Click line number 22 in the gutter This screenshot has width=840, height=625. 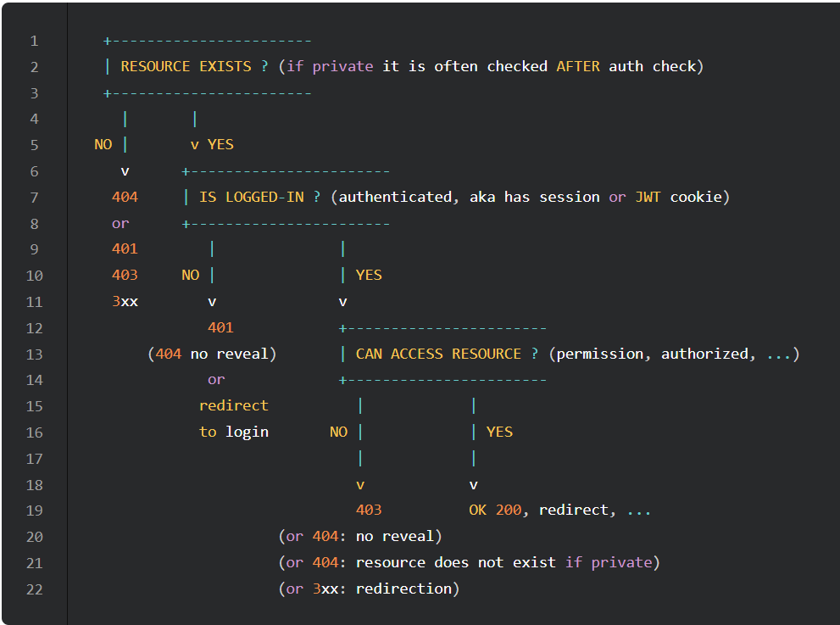pos(34,589)
